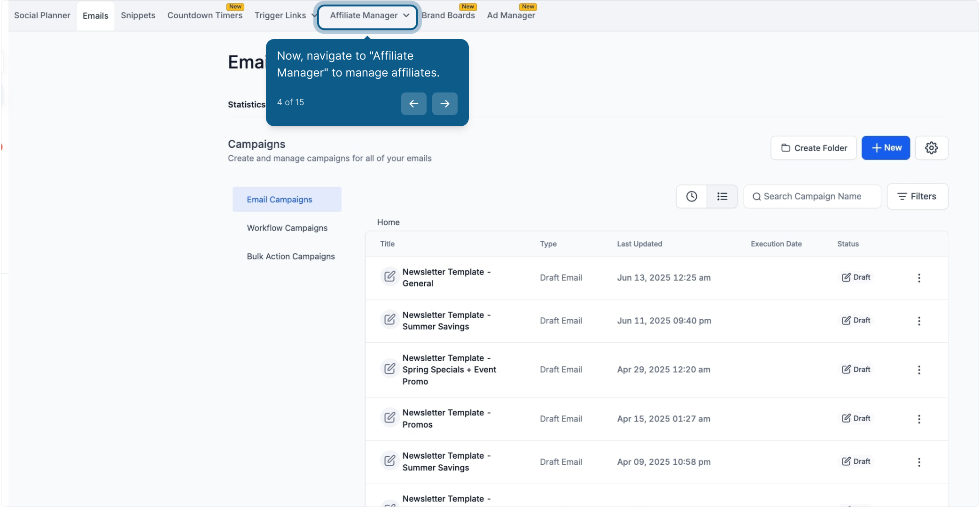Click the Campaigns section heading
This screenshot has height=507, width=980.
(257, 144)
